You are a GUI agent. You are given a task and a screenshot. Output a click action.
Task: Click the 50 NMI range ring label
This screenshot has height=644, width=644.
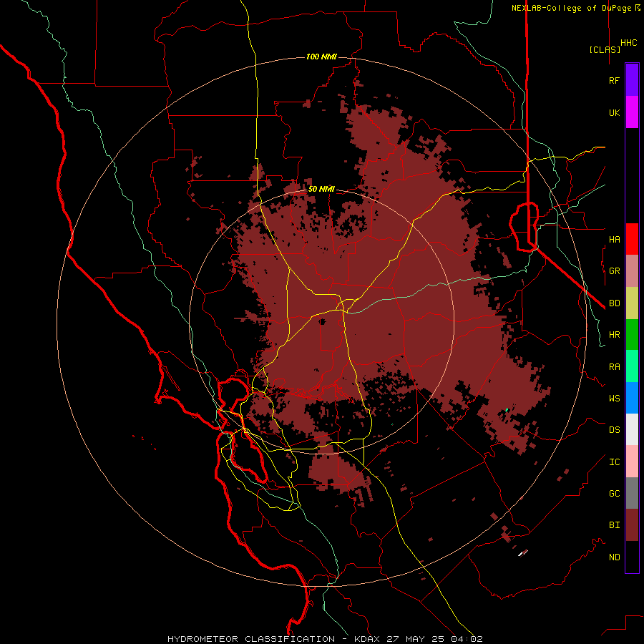(321, 189)
